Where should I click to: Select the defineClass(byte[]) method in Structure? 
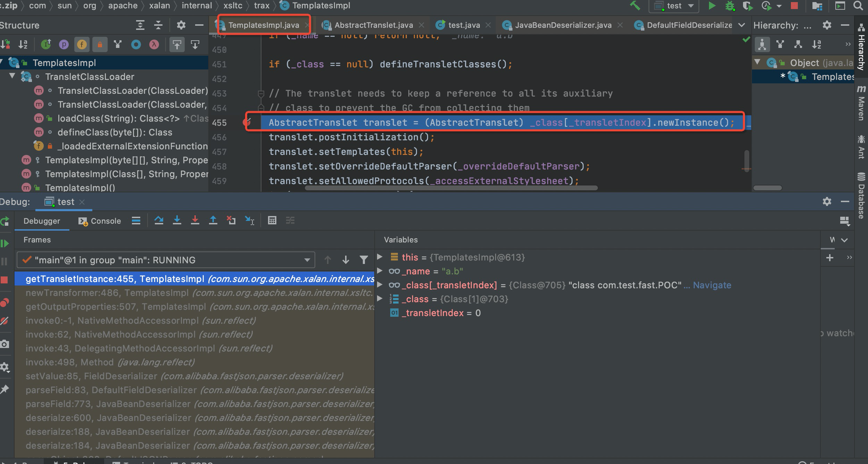point(115,132)
